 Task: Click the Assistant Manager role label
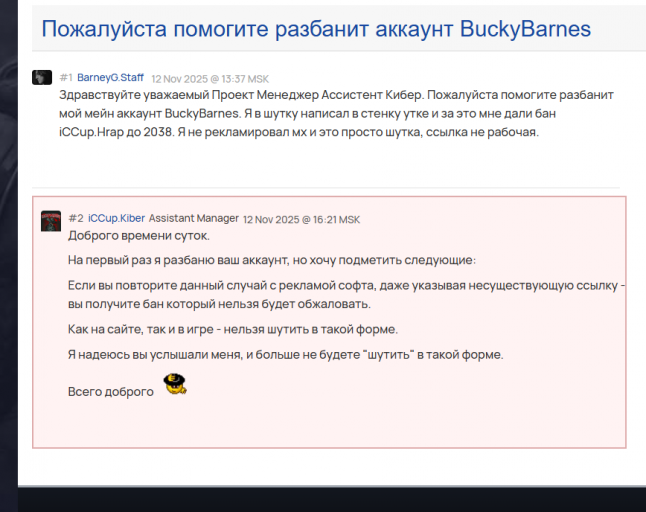click(194, 218)
